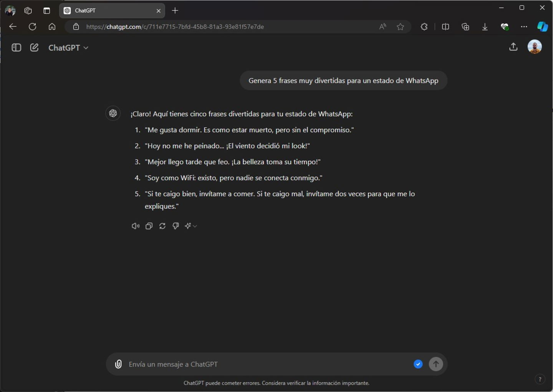Screen dimensions: 553x392
Task: Click the '¡Claro! Aquí tienes' intro line
Action: [242, 114]
